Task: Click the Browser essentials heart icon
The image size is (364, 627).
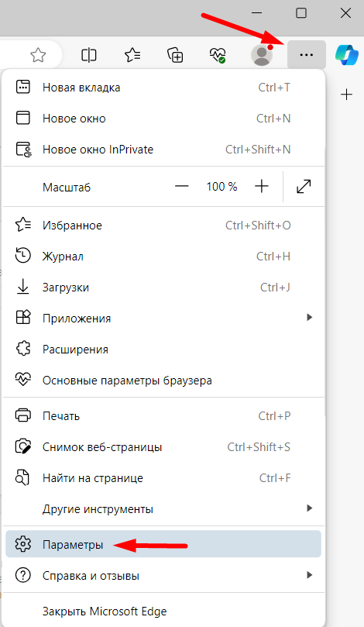Action: (x=218, y=55)
